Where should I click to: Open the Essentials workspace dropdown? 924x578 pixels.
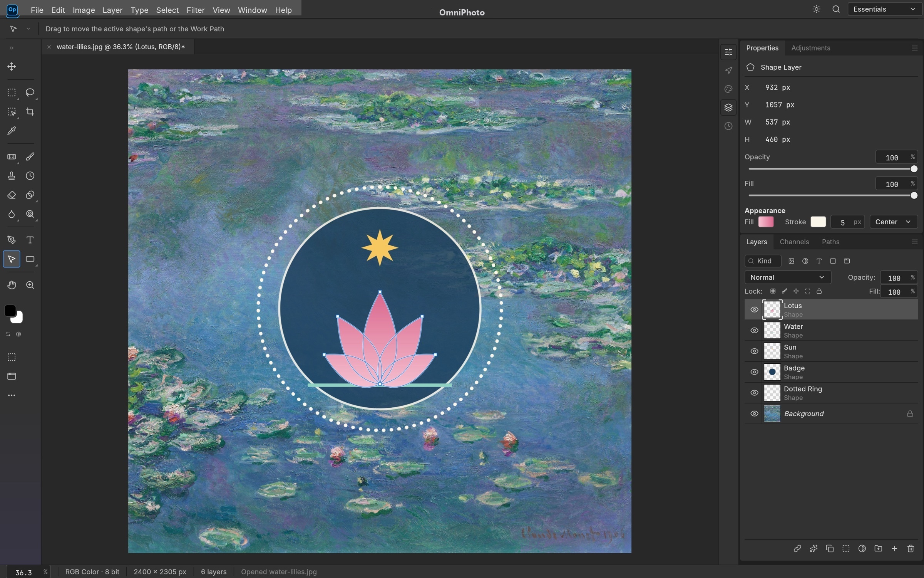pyautogui.click(x=884, y=9)
